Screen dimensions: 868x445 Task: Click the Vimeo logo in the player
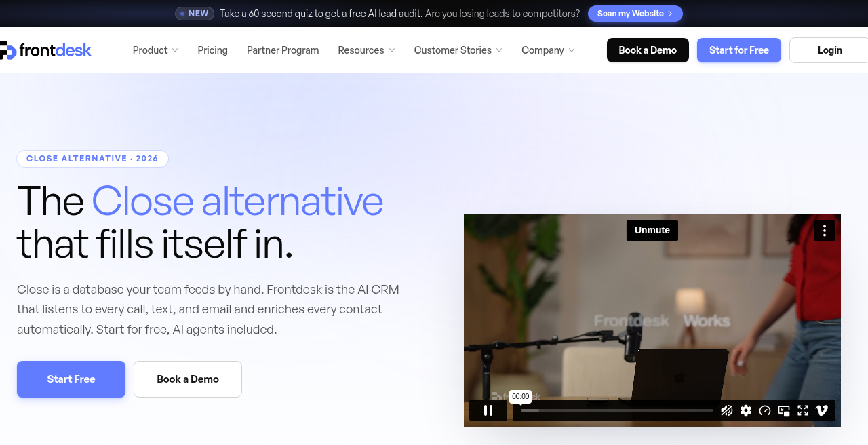click(x=822, y=410)
